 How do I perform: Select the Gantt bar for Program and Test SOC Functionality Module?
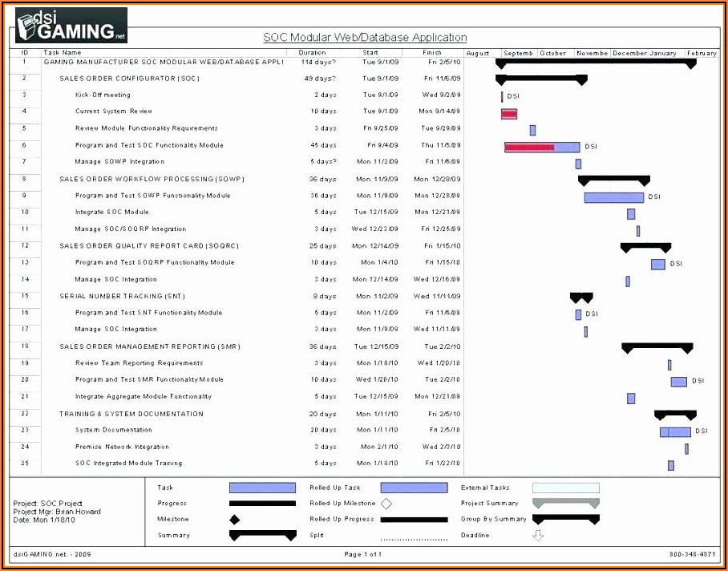pos(541,146)
